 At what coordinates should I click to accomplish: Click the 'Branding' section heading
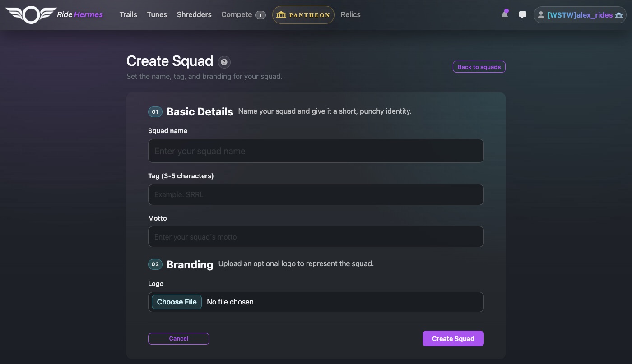tap(190, 264)
